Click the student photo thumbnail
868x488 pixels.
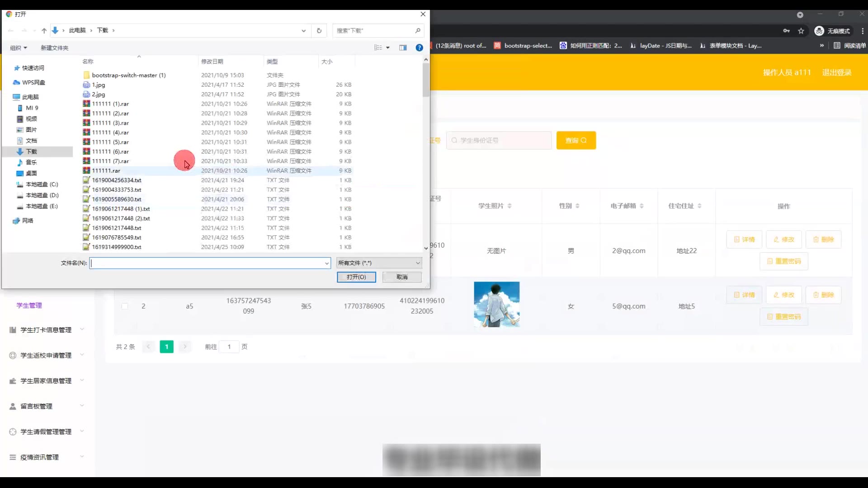[x=496, y=305]
